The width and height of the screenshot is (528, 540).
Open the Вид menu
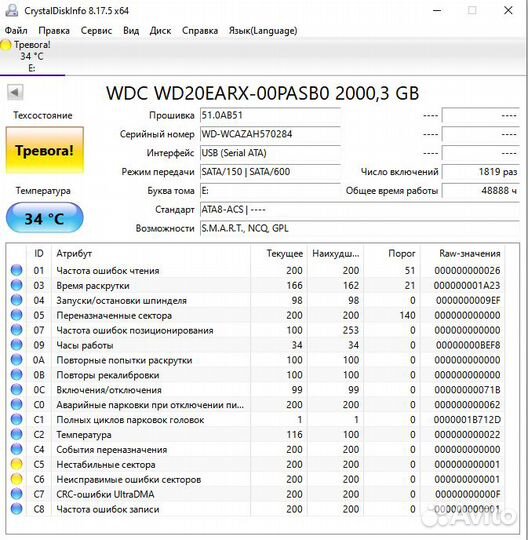131,31
